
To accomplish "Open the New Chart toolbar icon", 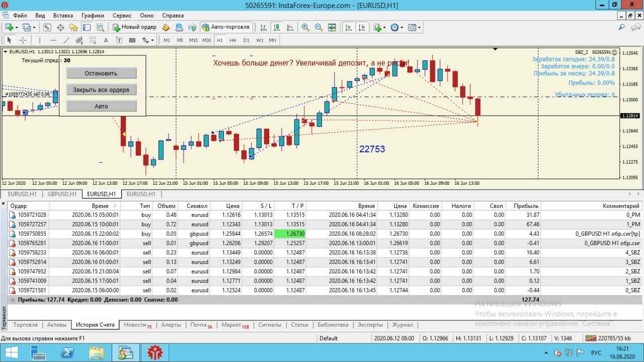I will coord(9,27).
